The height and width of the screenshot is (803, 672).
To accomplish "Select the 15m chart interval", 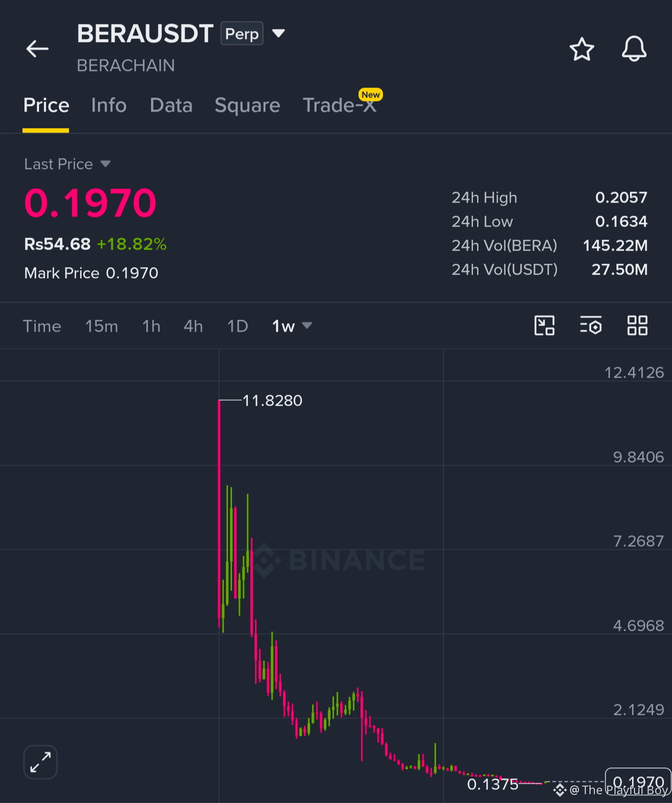I will click(101, 326).
